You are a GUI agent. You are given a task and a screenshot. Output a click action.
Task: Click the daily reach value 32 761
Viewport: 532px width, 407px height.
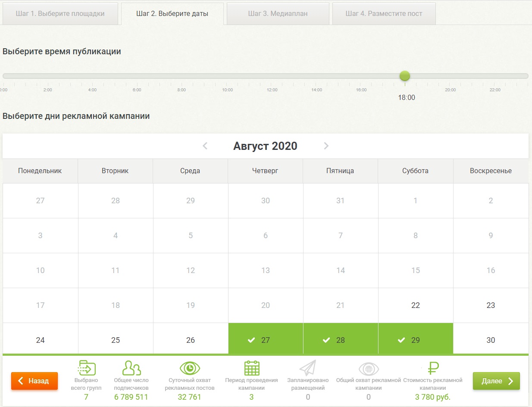click(190, 397)
